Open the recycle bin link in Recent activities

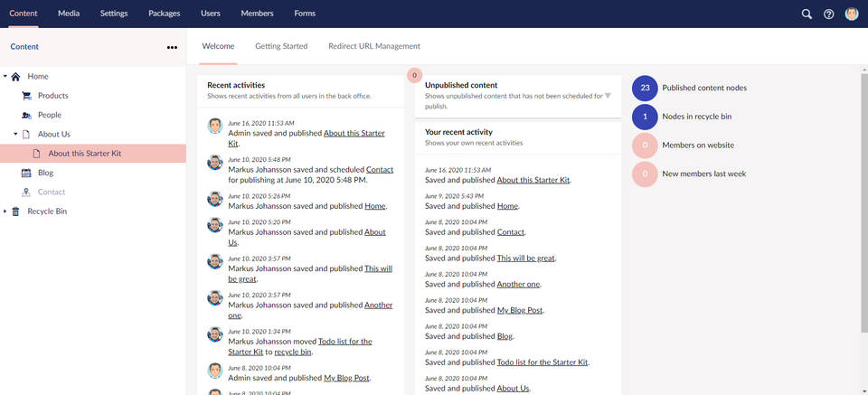pyautogui.click(x=293, y=352)
